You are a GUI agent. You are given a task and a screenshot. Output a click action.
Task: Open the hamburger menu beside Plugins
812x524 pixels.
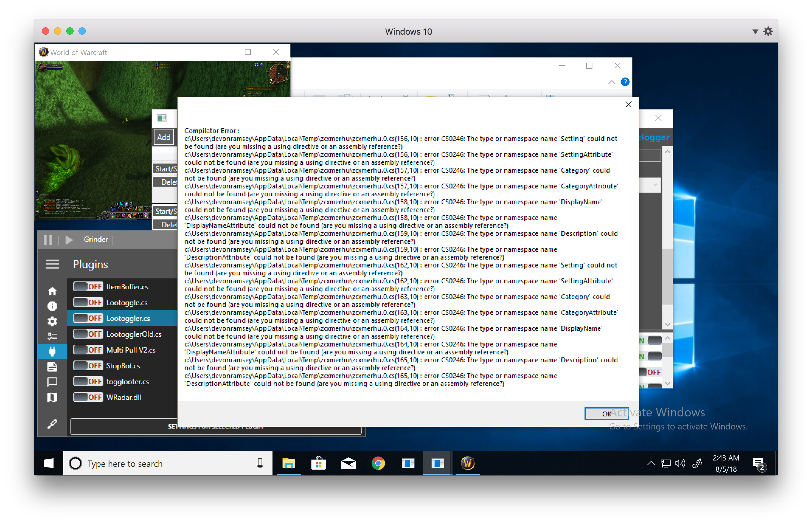(52, 264)
